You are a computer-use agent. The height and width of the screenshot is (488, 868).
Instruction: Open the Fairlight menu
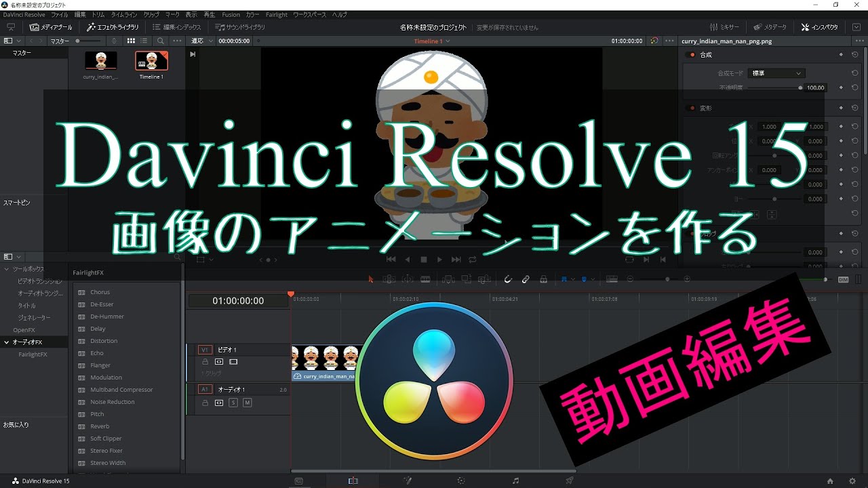coord(277,14)
